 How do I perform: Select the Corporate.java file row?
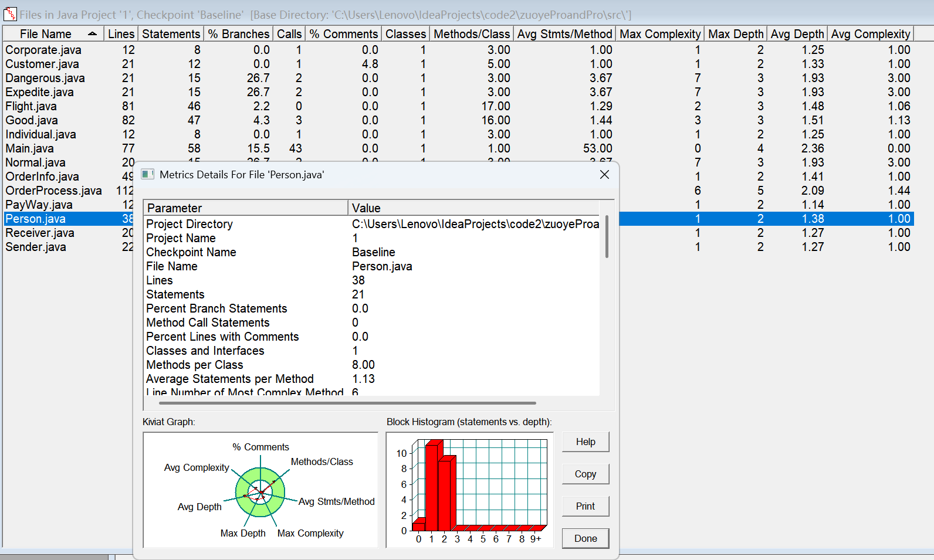click(458, 50)
